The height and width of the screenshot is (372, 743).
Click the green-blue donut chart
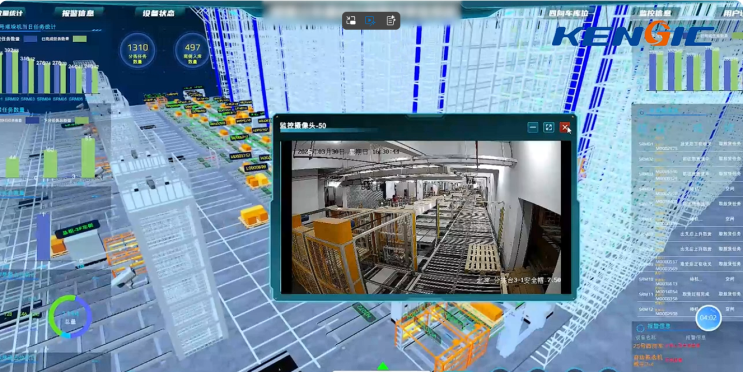tap(70, 317)
